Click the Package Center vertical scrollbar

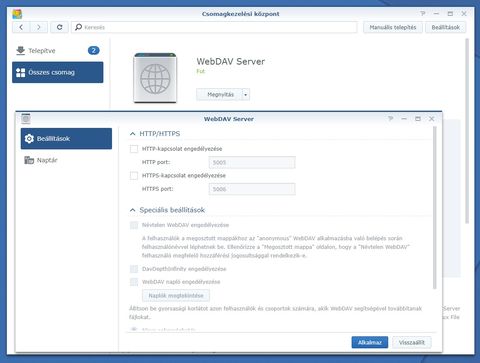click(467, 131)
